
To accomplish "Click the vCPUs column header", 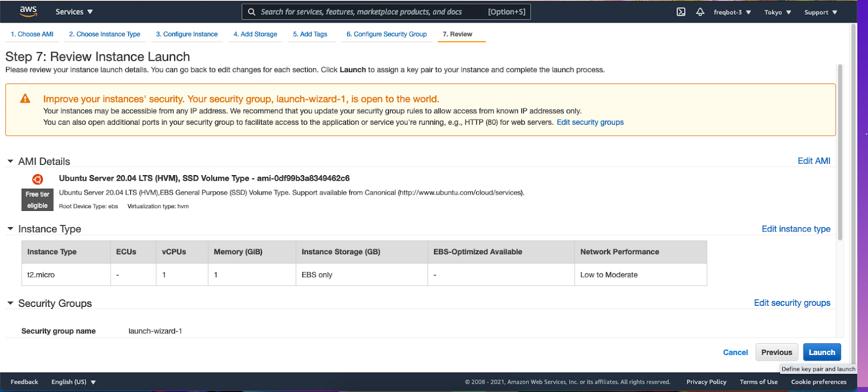I will [182, 252].
